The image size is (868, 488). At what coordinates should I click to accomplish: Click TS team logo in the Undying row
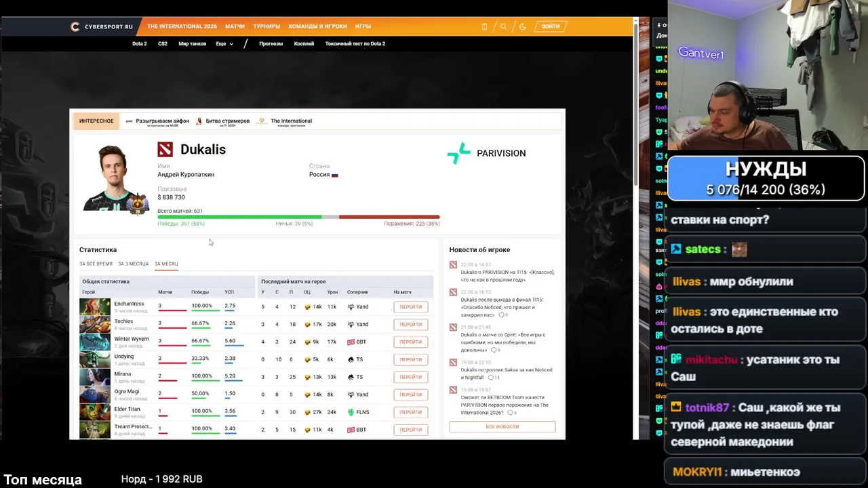point(351,360)
